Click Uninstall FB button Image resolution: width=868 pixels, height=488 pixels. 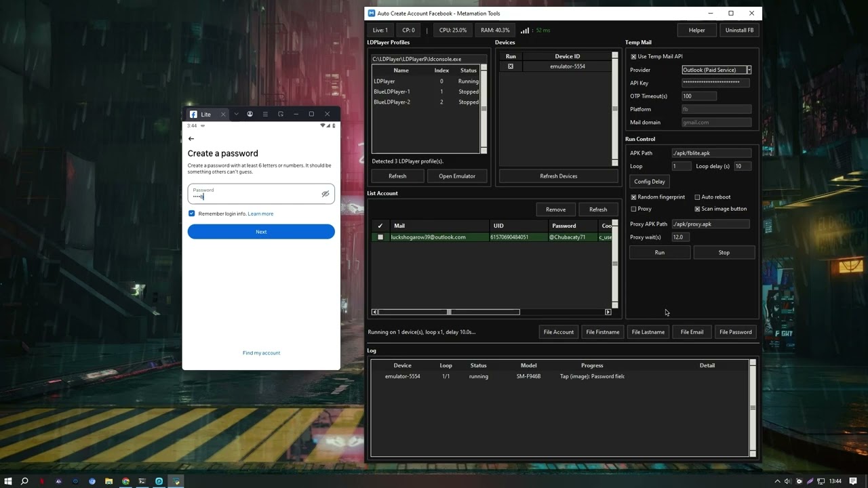739,30
